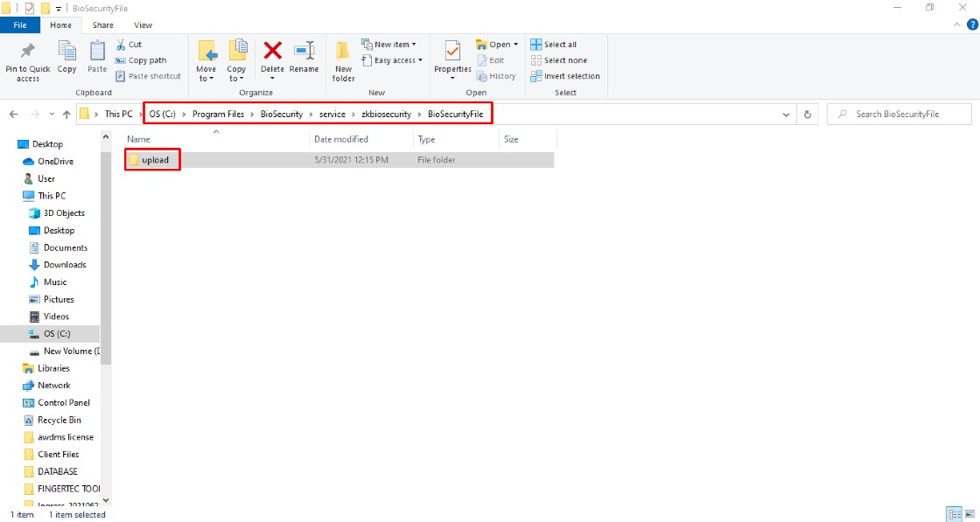Click Paste shortcut

point(148,76)
